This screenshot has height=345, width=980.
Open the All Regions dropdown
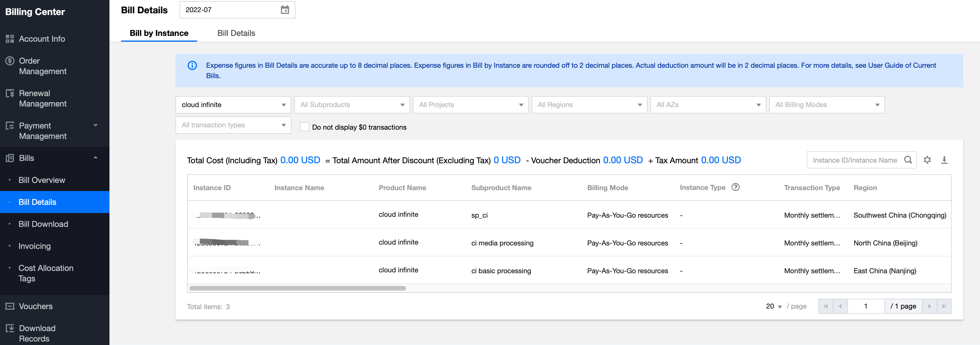coord(589,104)
